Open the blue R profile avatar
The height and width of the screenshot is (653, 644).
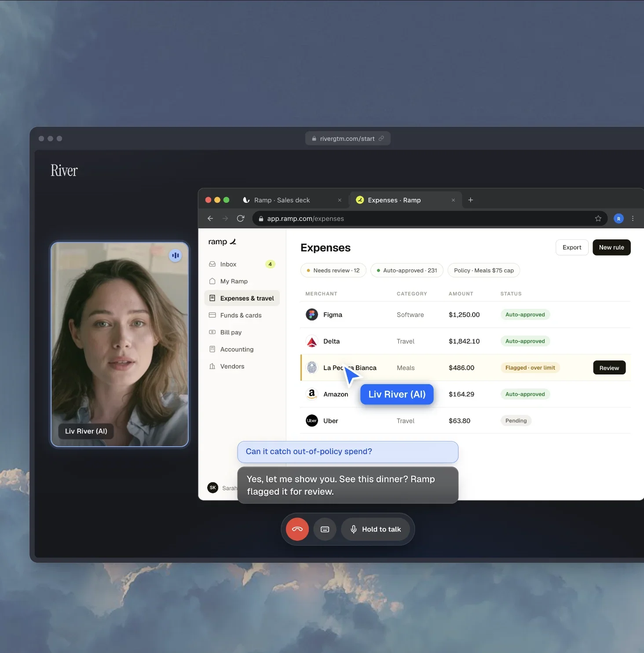click(618, 218)
